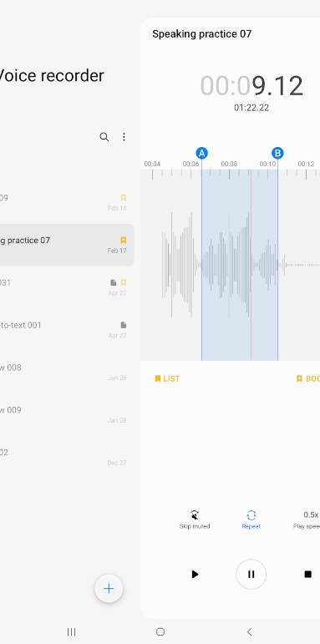Open the bookmark LIST
320x644 pixels.
coord(167,378)
